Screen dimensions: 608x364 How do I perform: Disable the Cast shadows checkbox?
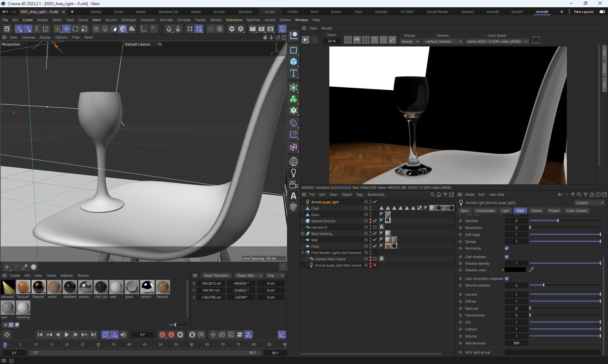[x=507, y=257]
